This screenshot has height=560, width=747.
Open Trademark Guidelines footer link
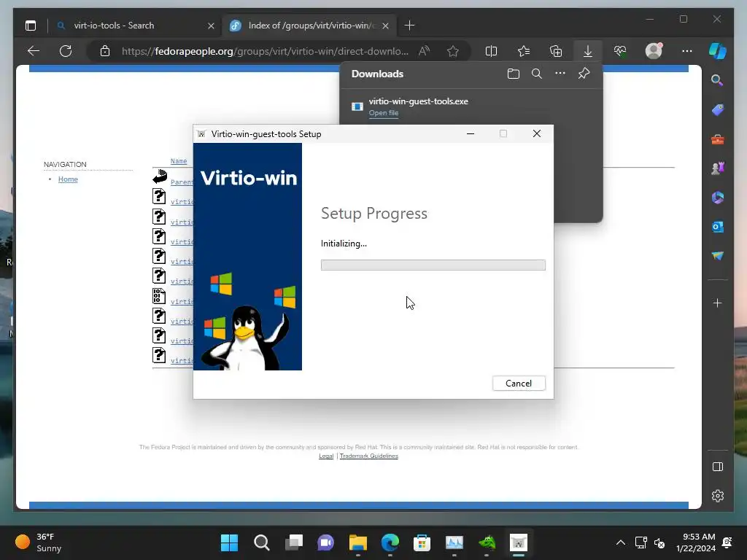click(x=368, y=456)
